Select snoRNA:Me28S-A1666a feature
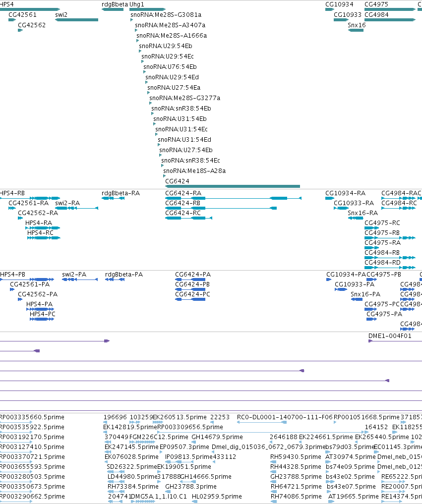Viewport: 422px width, 504px height. tap(172, 36)
